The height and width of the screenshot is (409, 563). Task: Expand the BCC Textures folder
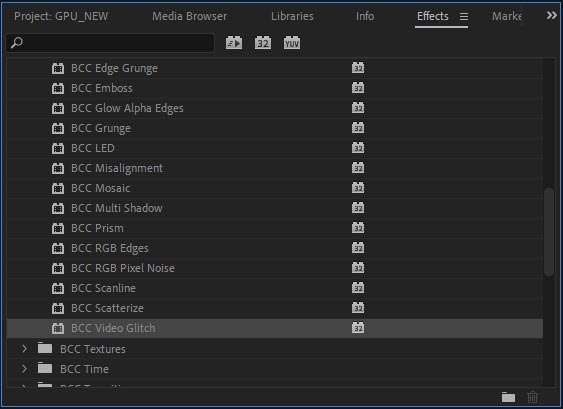(x=24, y=349)
